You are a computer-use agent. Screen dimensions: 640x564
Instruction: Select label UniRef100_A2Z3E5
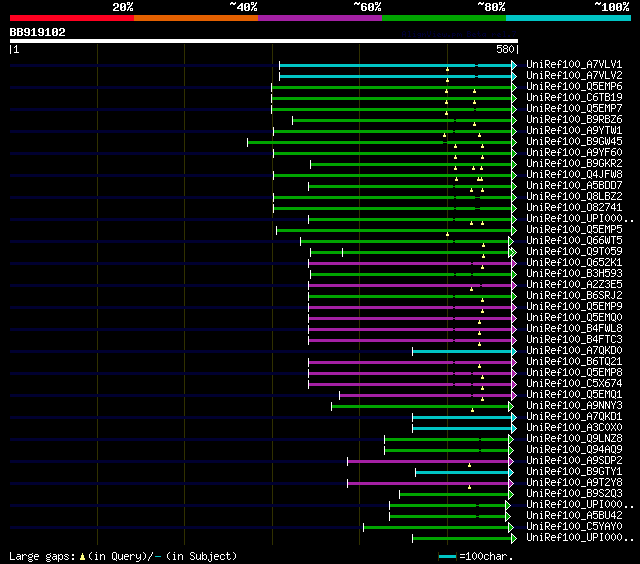click(574, 285)
